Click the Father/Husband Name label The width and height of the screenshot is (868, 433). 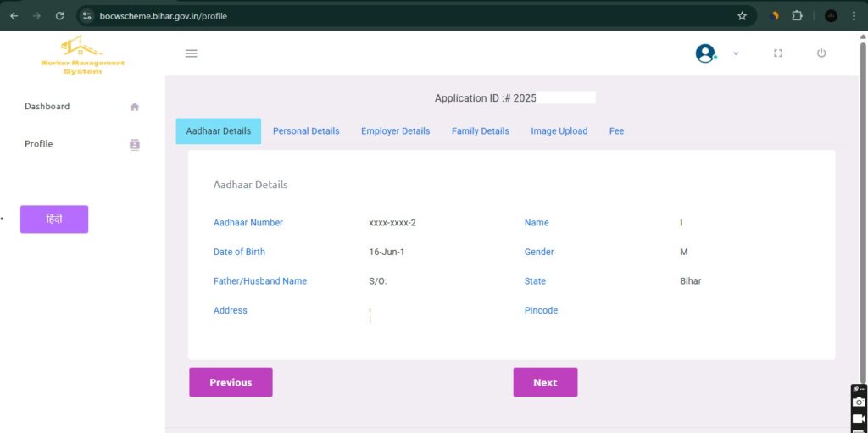click(x=259, y=281)
